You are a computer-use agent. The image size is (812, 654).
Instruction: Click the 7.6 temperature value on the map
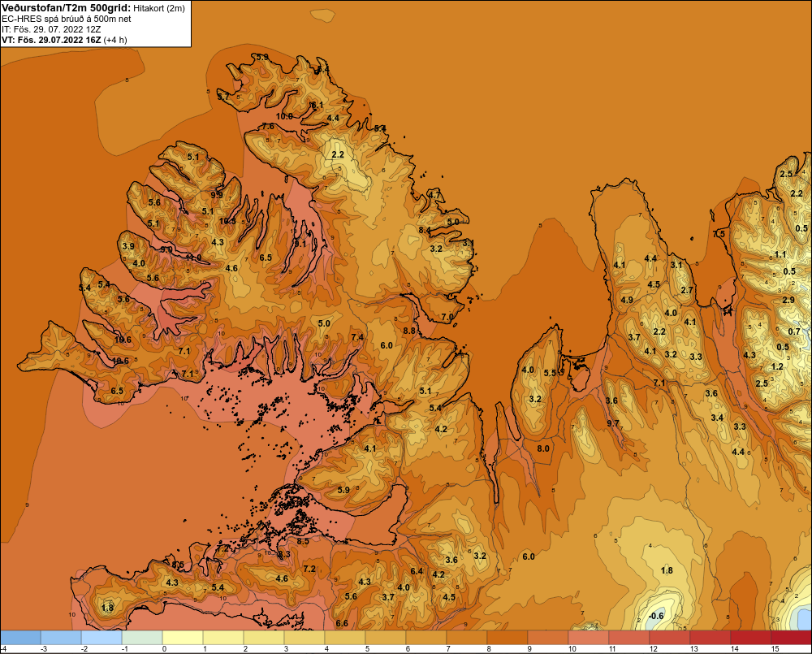coord(268,126)
